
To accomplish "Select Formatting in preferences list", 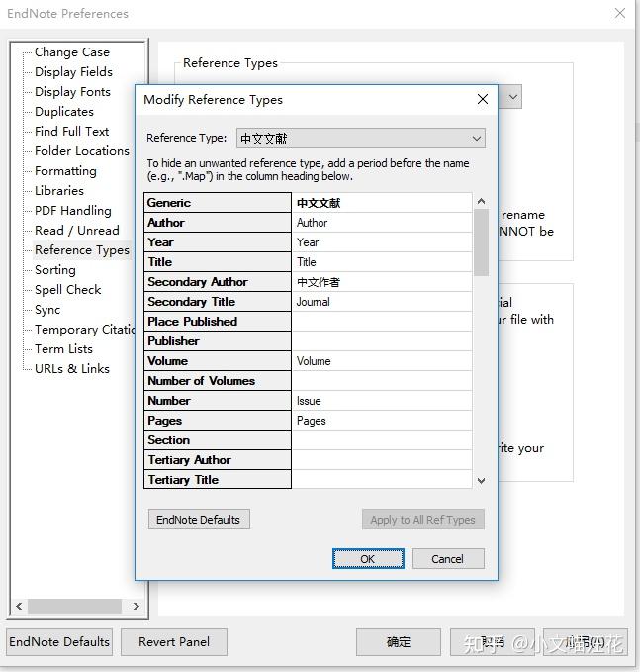I will (x=65, y=171).
